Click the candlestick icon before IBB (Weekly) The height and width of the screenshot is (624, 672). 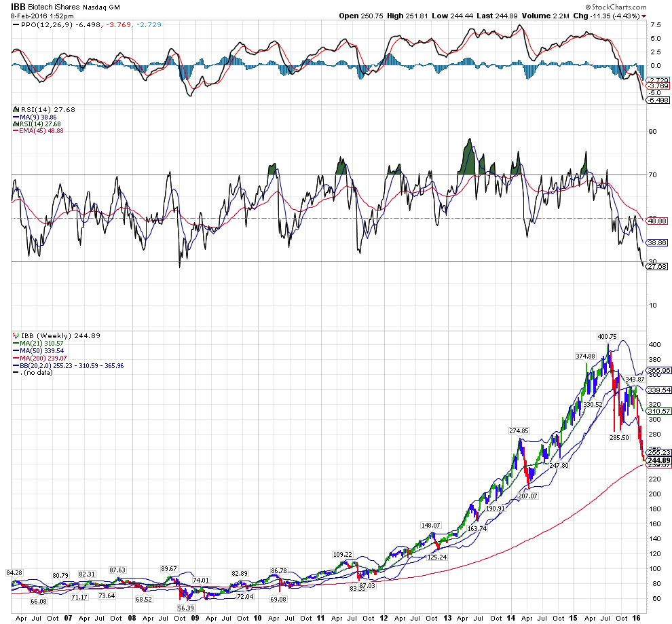[16, 335]
